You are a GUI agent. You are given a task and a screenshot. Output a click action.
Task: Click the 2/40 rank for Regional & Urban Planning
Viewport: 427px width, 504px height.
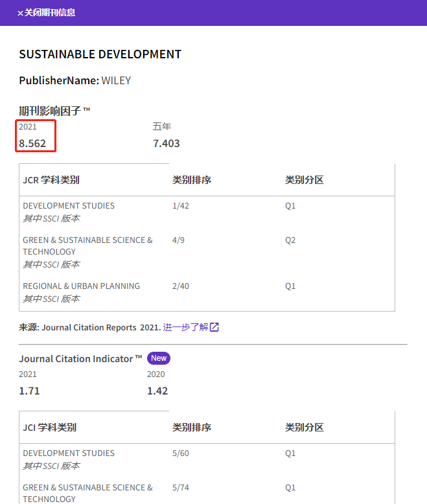tap(181, 286)
